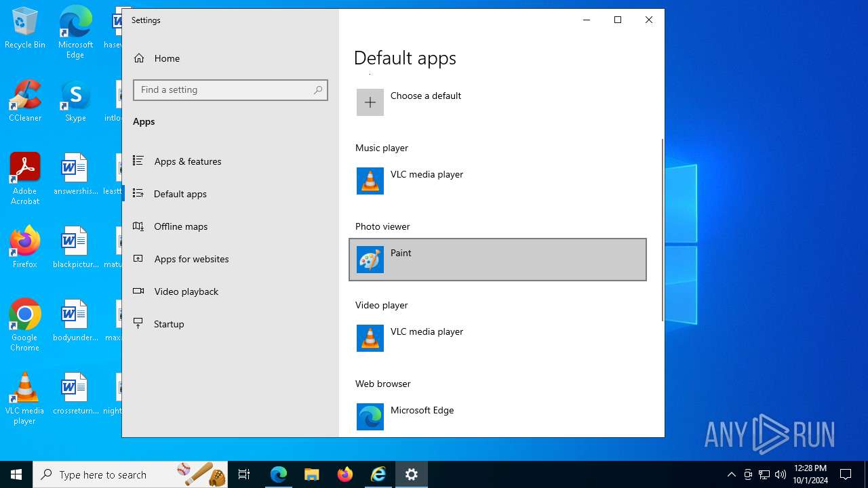Image resolution: width=868 pixels, height=488 pixels.
Task: Open Apps & features settings page
Action: pyautogui.click(x=187, y=161)
